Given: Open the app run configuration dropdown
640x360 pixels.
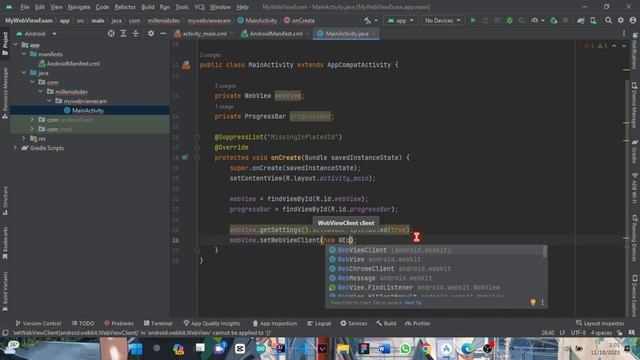Looking at the screenshot, I should click(400, 20).
